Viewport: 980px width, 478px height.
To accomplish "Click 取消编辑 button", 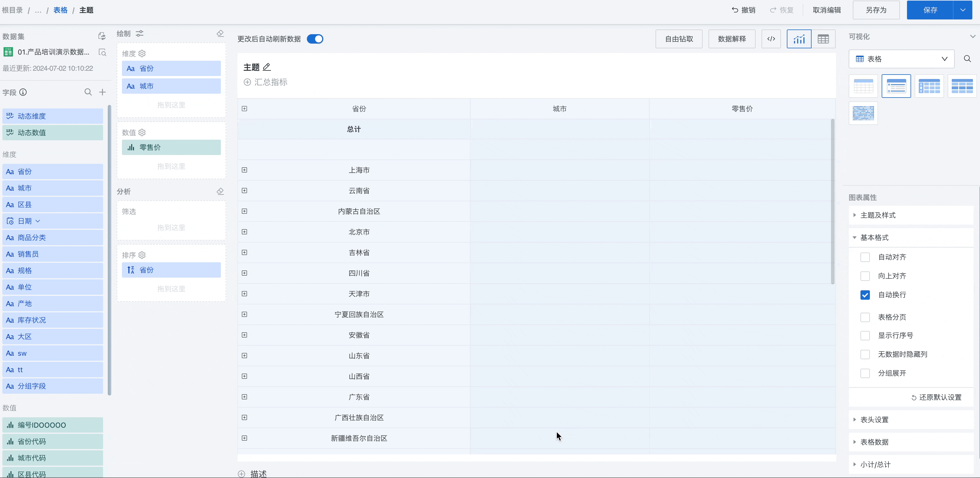I will [x=827, y=10].
